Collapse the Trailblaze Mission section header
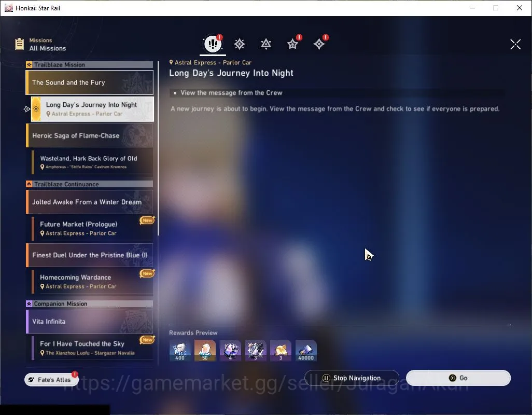Image resolution: width=532 pixels, height=415 pixels. 90,64
